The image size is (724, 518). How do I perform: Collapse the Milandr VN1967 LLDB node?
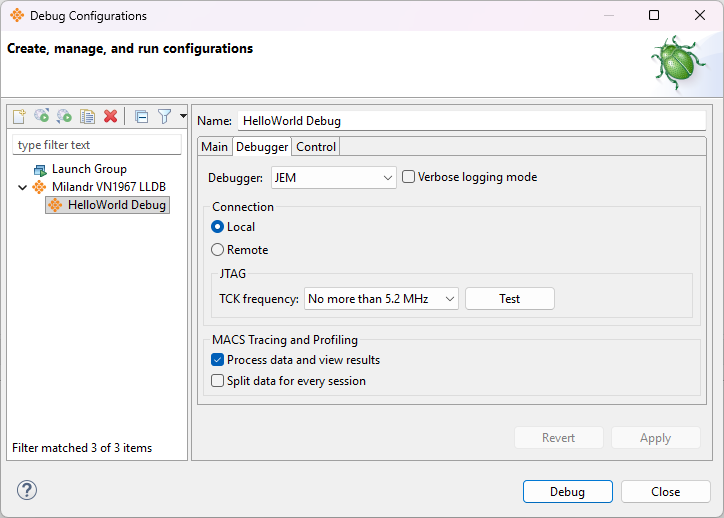point(22,187)
